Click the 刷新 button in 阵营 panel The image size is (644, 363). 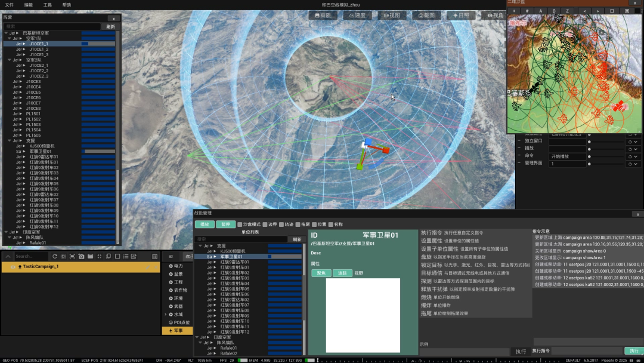click(110, 27)
